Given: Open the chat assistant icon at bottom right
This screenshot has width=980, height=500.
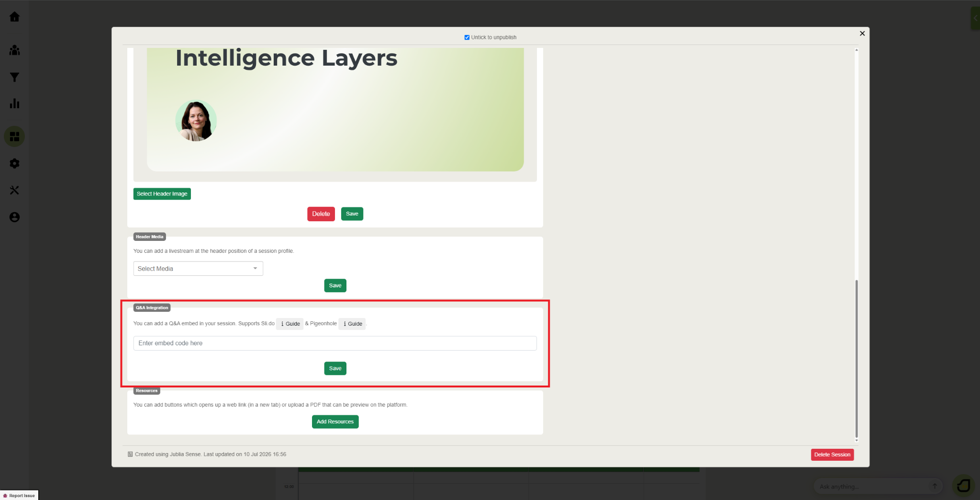Looking at the screenshot, I should click(963, 486).
